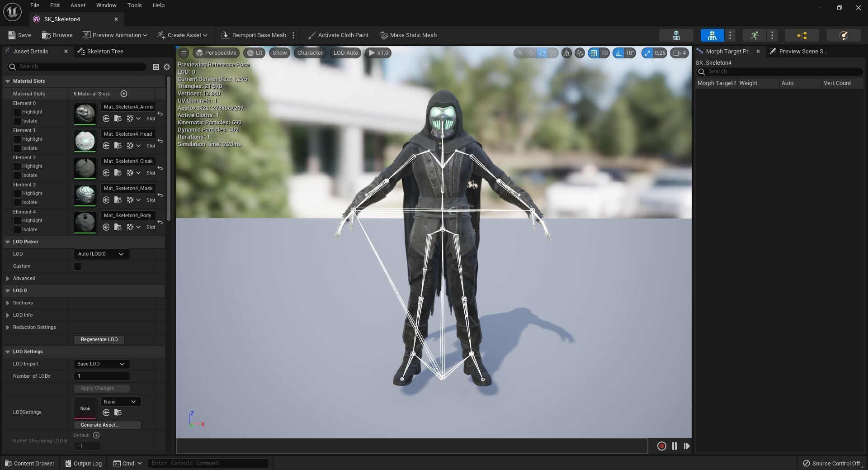Toggle grid snapping icon

pyautogui.click(x=594, y=53)
